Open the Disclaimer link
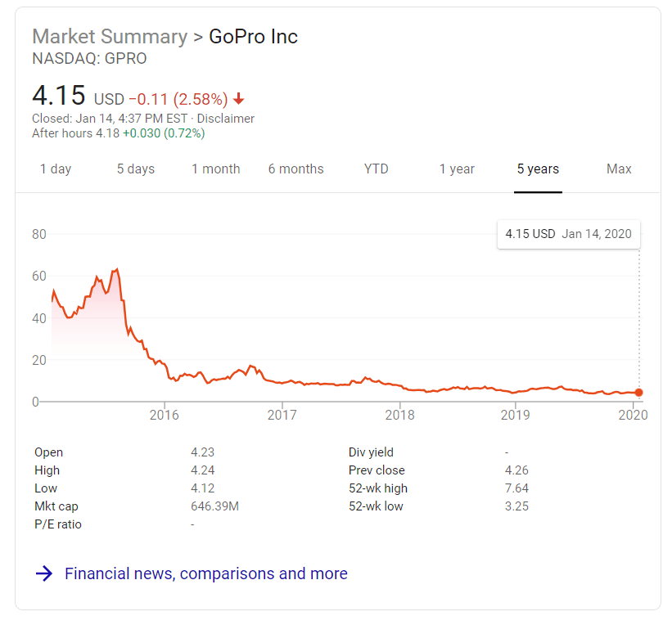This screenshot has height=625, width=672. pyautogui.click(x=226, y=119)
